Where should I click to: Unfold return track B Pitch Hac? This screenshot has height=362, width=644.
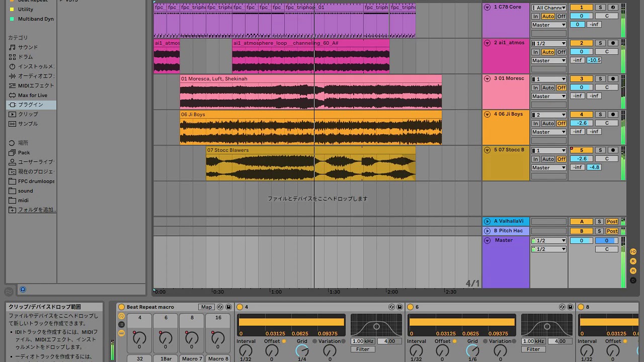tap(487, 231)
